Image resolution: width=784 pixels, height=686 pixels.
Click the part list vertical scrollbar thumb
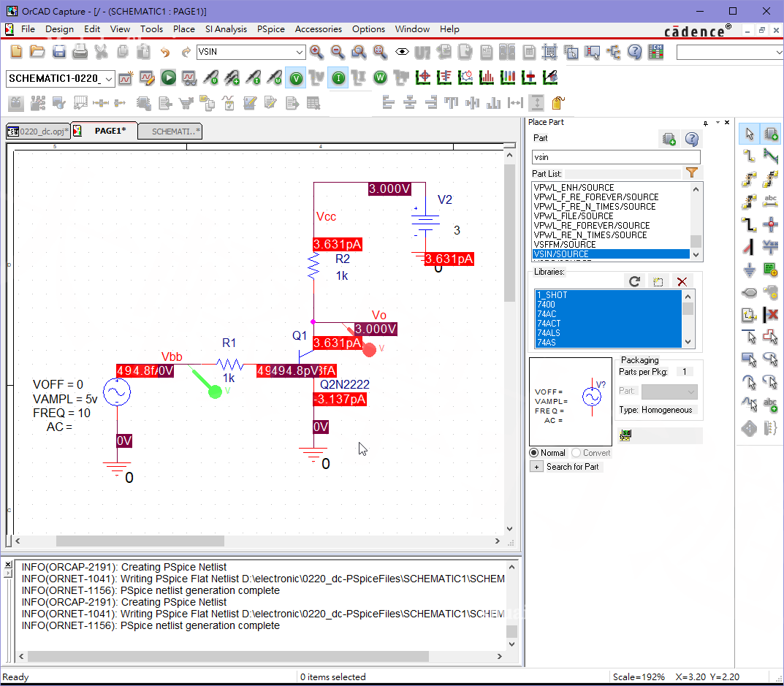[x=696, y=241]
